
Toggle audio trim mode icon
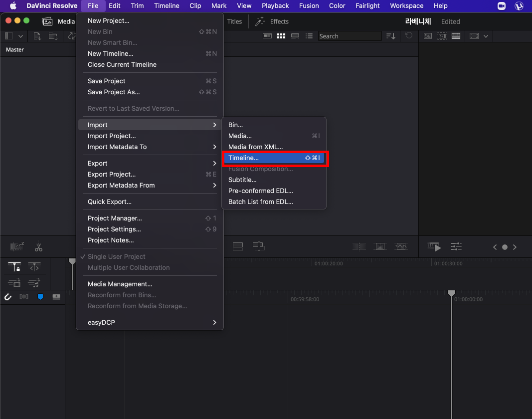34,282
